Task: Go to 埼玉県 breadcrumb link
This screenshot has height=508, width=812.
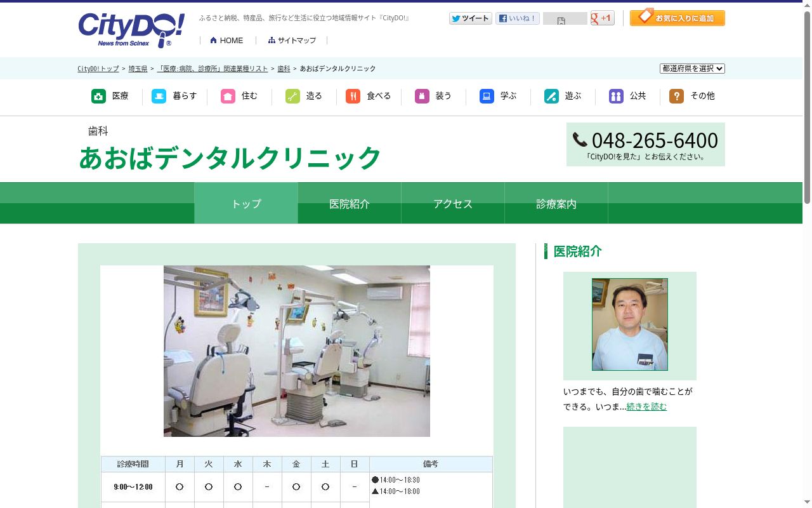Action: click(x=138, y=69)
